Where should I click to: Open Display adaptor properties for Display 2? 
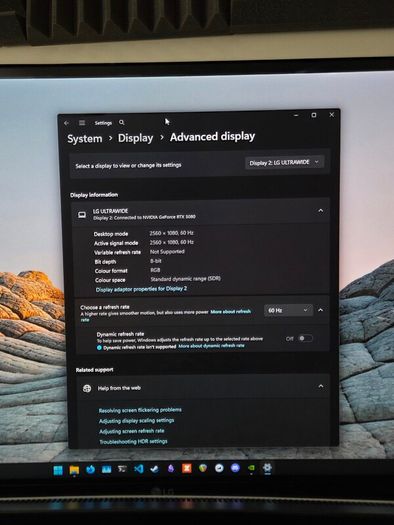(141, 289)
